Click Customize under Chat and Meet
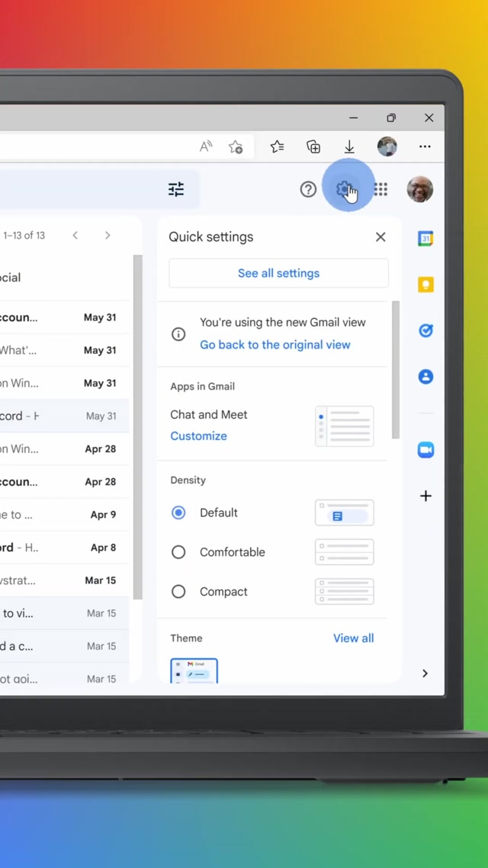The width and height of the screenshot is (488, 868). 198,436
